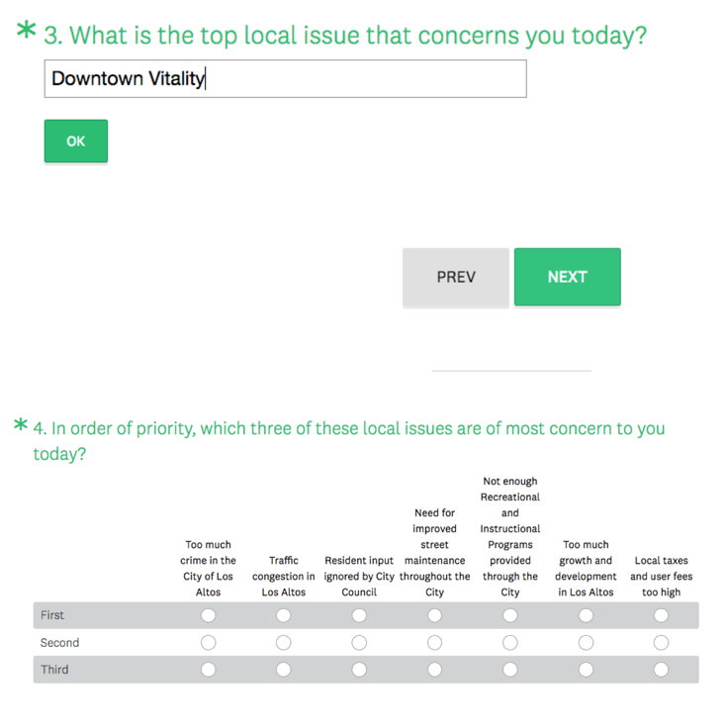Screen dimensions: 726x728
Task: Return to previous page with PREV
Action: [x=456, y=277]
